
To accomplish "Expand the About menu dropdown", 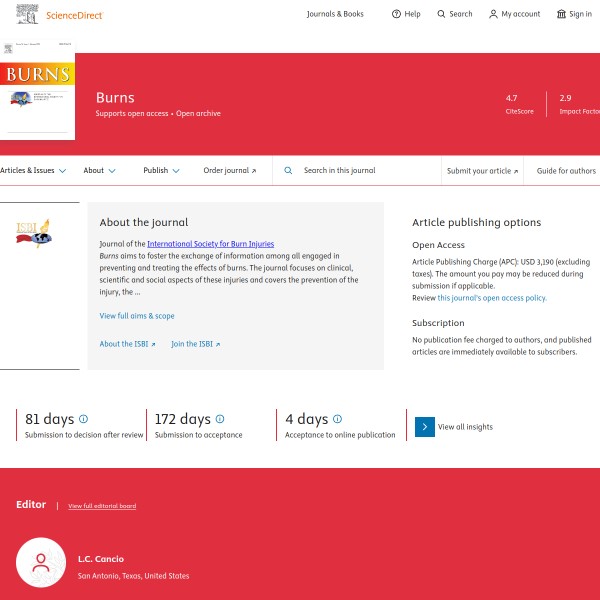I will 99,171.
